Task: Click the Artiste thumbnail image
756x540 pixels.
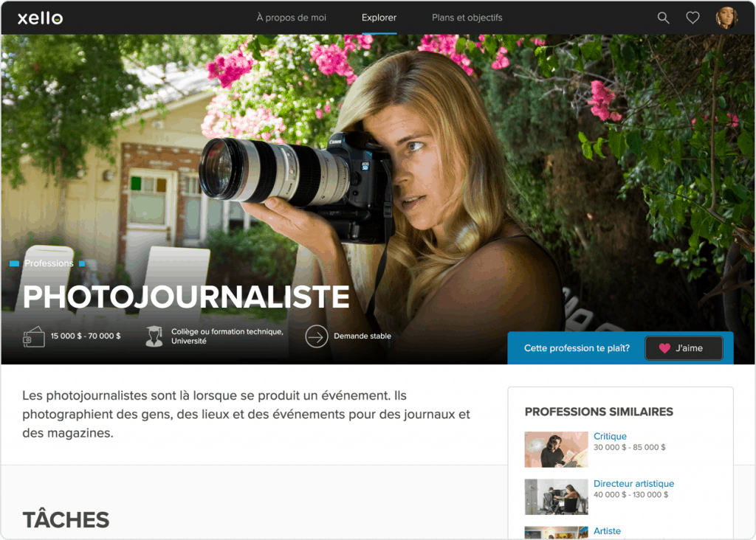Action: pos(556,535)
